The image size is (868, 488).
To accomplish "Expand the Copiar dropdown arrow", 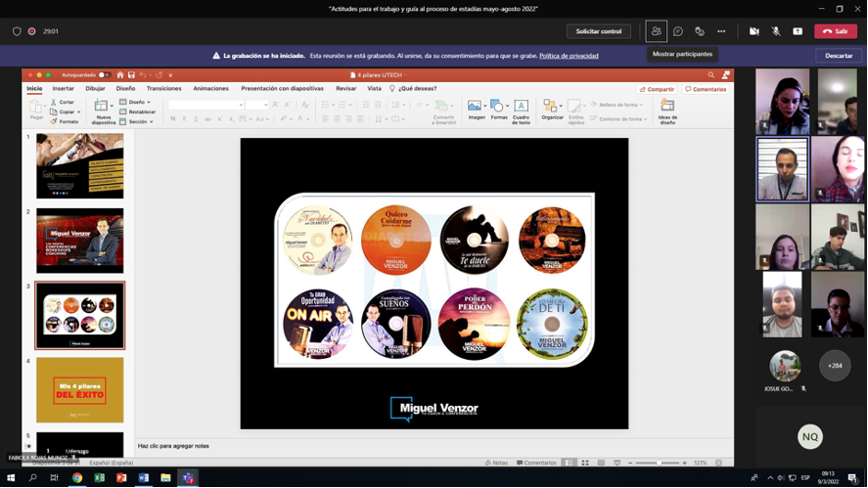I will (79, 111).
